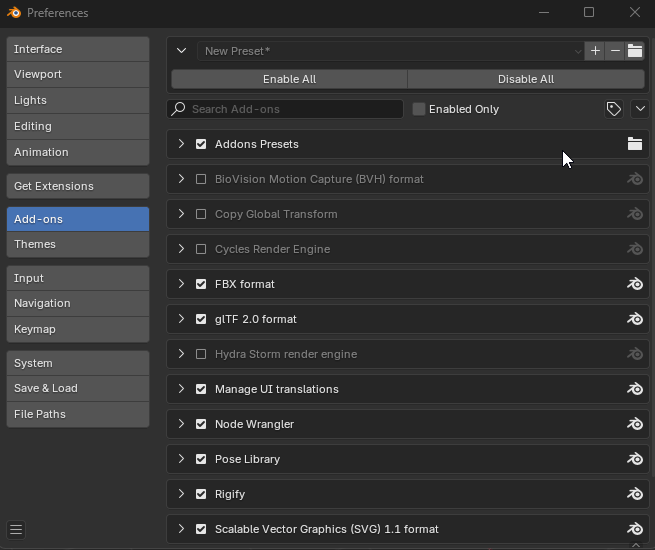Uncheck Manage UI translations add-on

[201, 389]
